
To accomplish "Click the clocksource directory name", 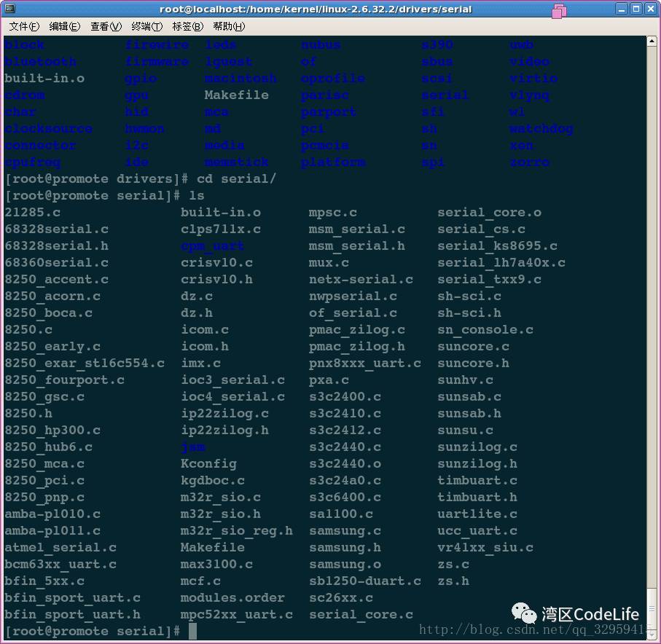I will (49, 128).
